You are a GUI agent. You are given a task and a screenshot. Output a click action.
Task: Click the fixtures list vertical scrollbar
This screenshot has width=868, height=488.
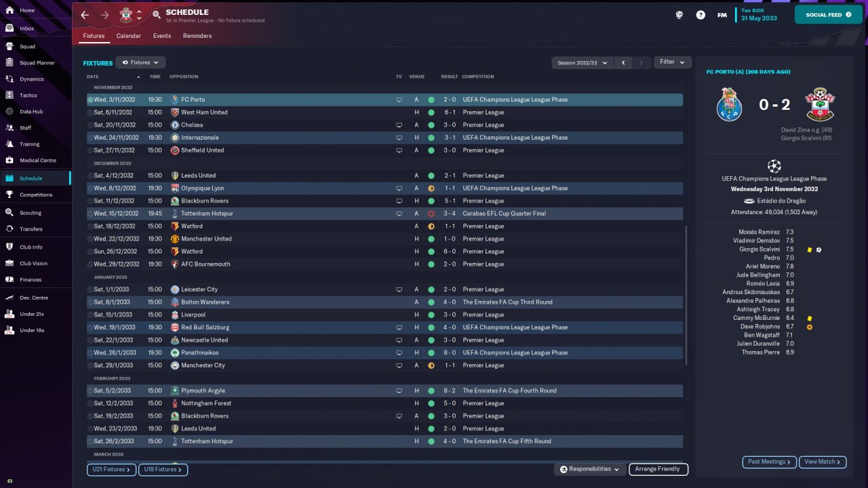[686, 295]
